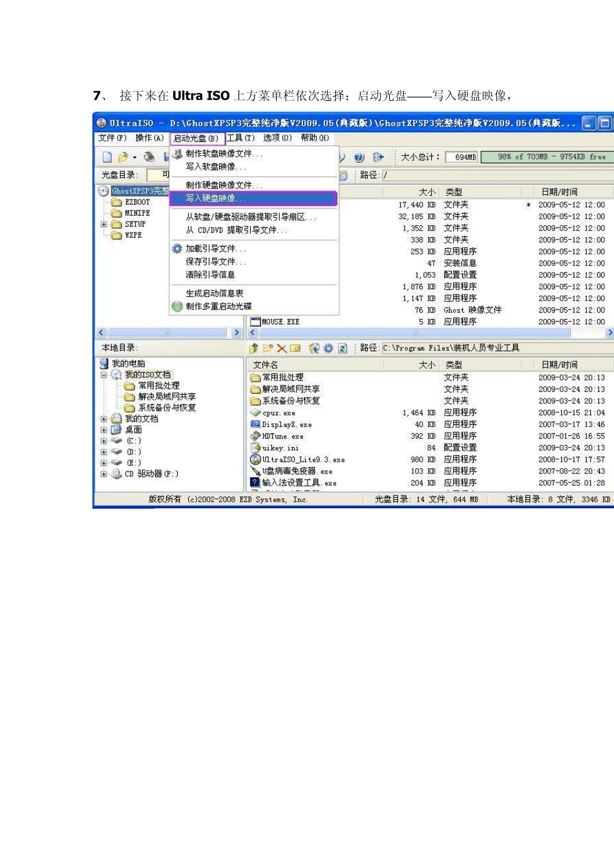This screenshot has height=868, width=614.
Task: Open the 启动光盘(B) menu
Action: click(196, 138)
